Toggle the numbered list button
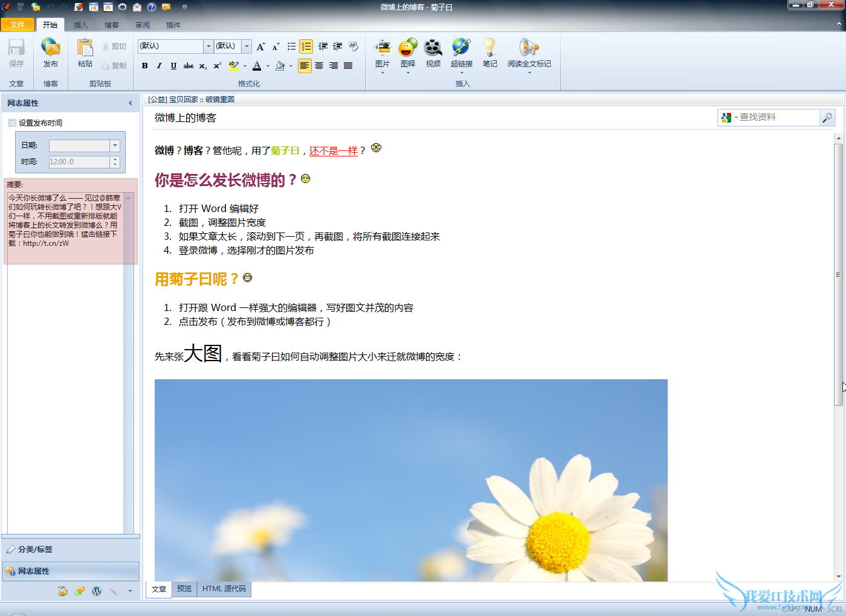 click(x=306, y=47)
